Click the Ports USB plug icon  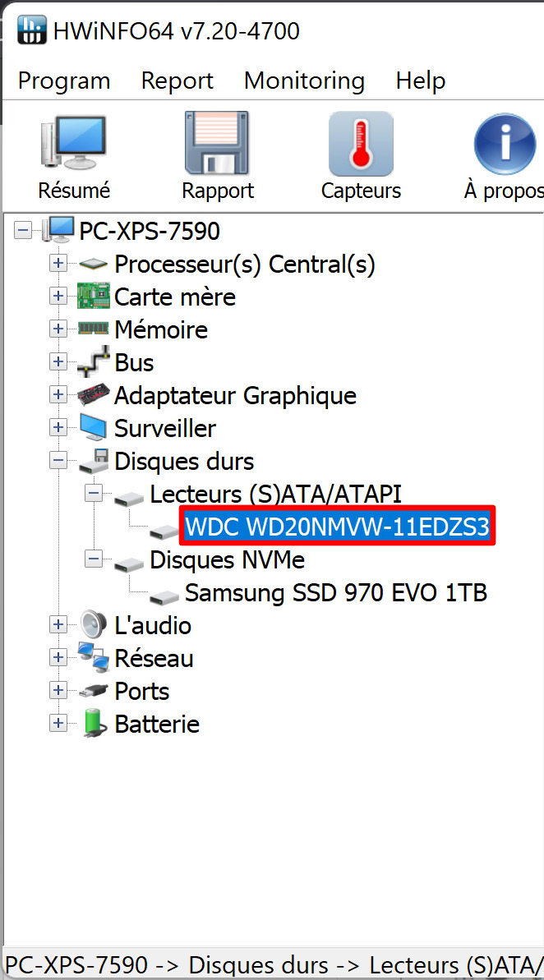click(93, 691)
